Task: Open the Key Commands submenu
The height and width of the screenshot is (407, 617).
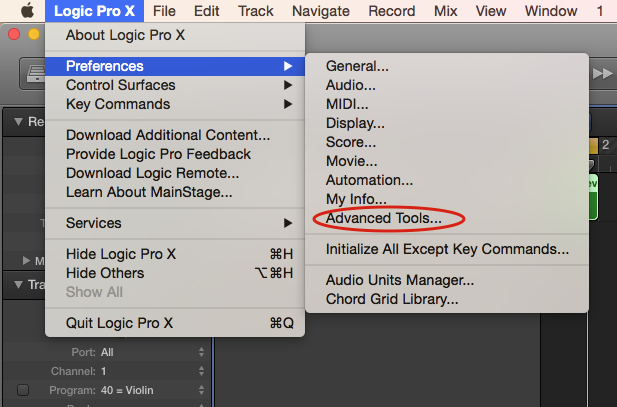Action: [x=175, y=104]
